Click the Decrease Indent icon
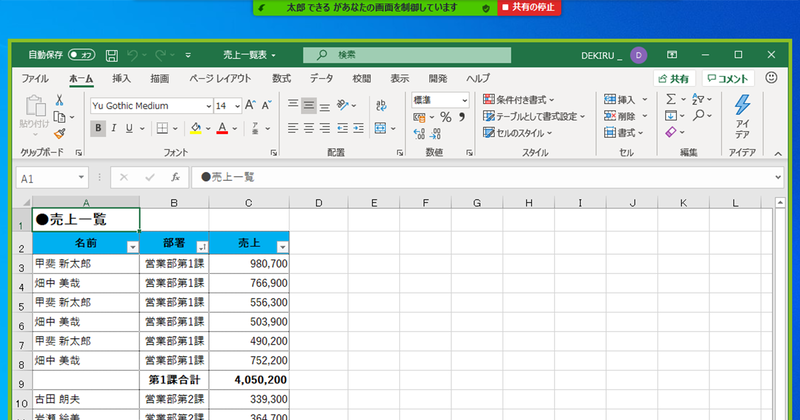This screenshot has width=800, height=420. click(x=342, y=128)
